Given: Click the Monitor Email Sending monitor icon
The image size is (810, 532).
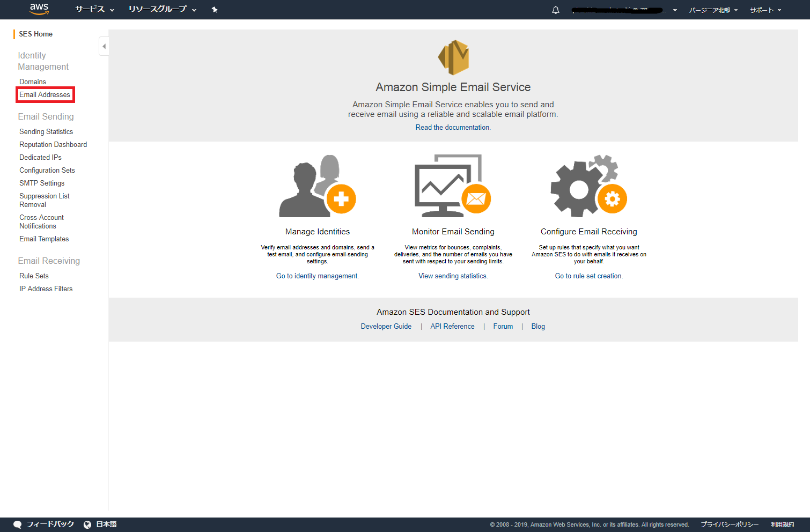Looking at the screenshot, I should pyautogui.click(x=453, y=185).
